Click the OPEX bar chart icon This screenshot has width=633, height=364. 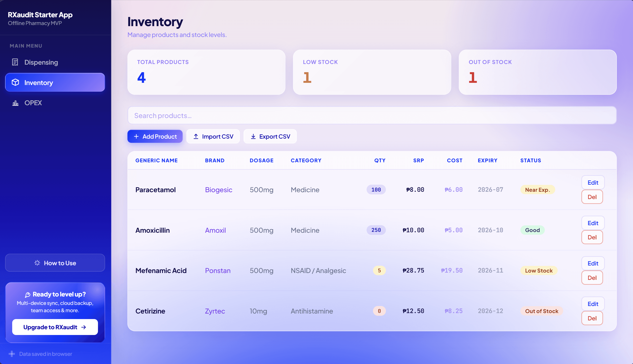tap(15, 103)
